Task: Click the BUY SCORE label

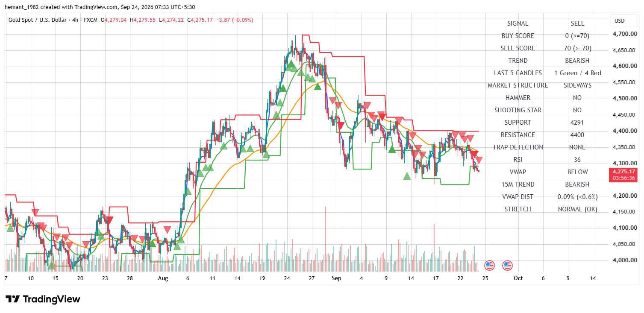Action: pos(518,36)
